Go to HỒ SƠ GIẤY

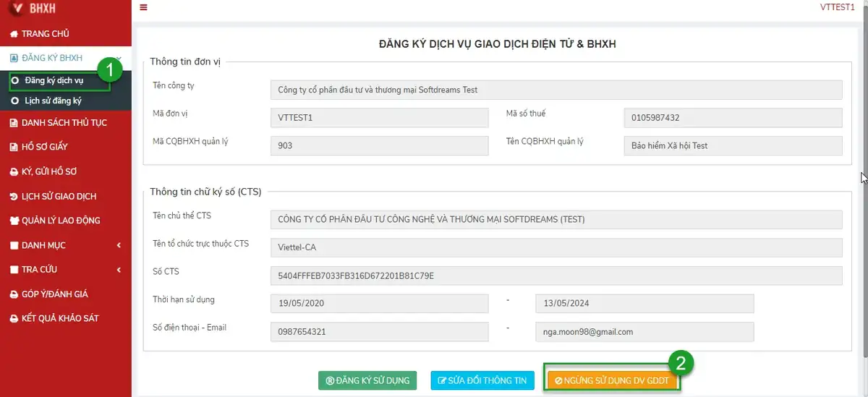[x=44, y=147]
